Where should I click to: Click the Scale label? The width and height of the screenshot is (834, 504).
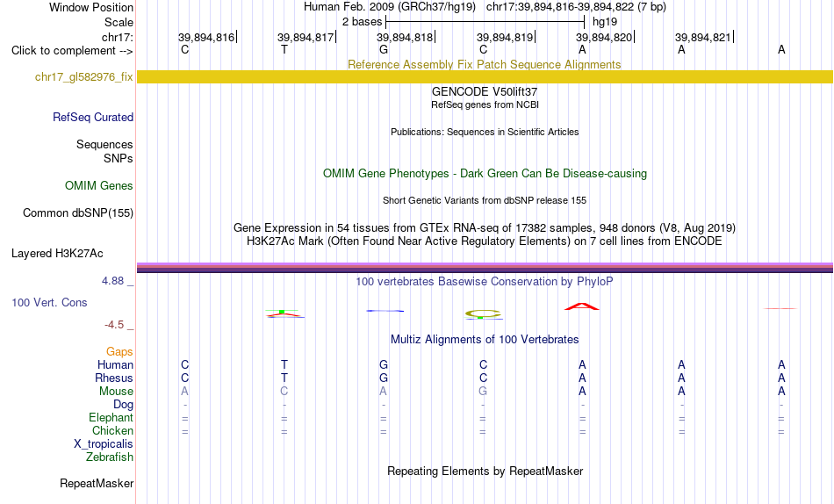click(119, 22)
